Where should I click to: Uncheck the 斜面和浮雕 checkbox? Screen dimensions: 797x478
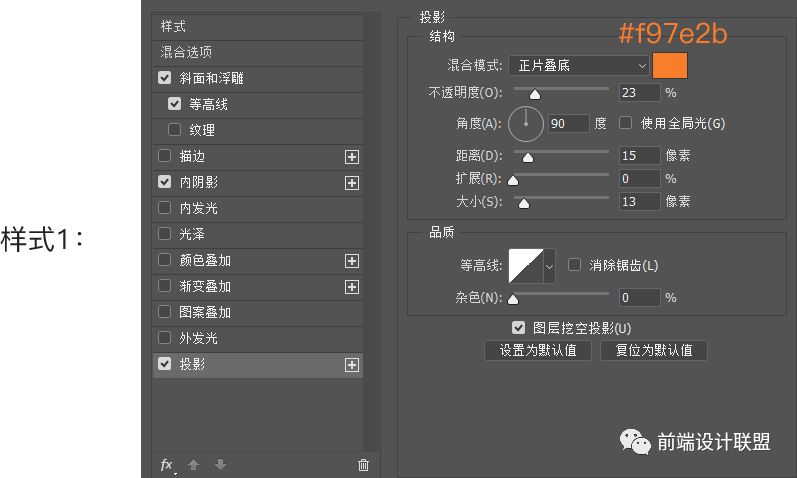164,77
